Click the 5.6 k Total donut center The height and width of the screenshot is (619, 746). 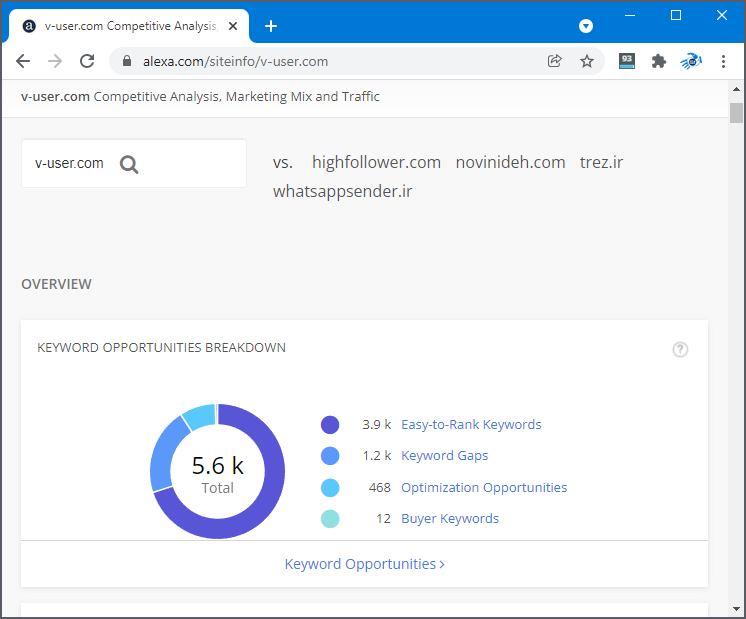(x=217, y=473)
